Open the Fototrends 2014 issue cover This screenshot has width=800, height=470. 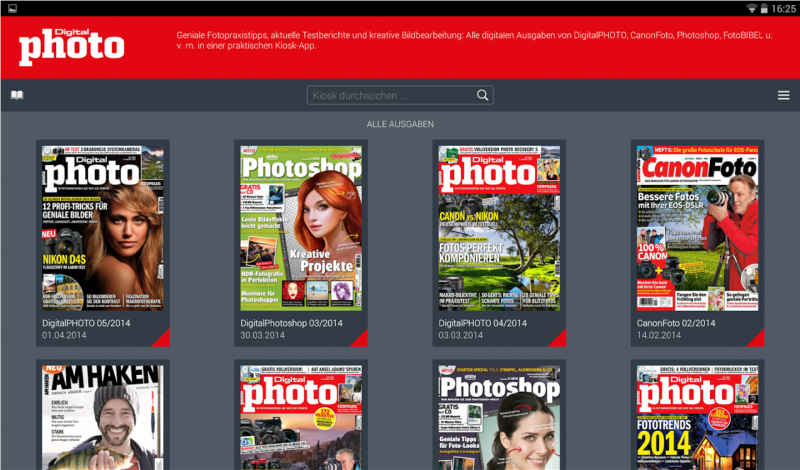point(697,417)
